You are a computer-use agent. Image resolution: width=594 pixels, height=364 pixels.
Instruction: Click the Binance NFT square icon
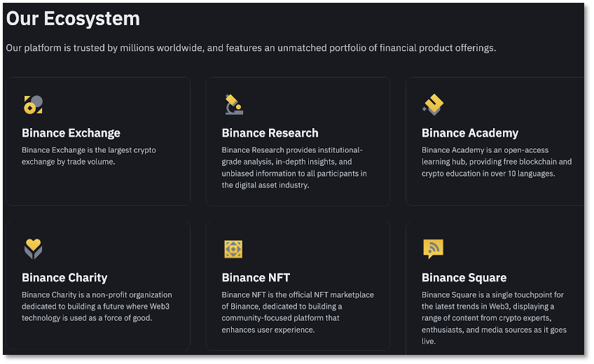(233, 249)
